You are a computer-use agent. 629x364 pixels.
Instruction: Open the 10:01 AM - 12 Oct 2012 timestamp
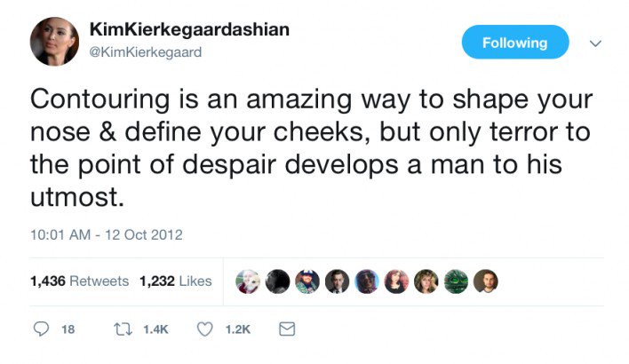[107, 234]
